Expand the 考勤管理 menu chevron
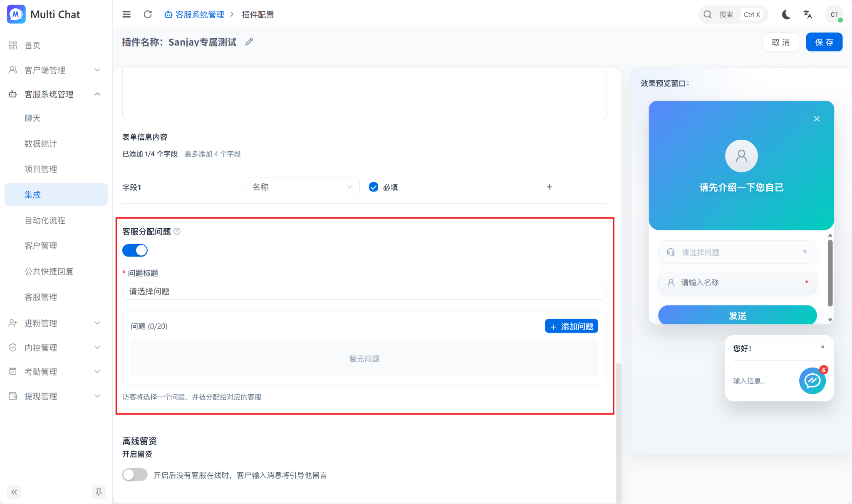 point(97,372)
